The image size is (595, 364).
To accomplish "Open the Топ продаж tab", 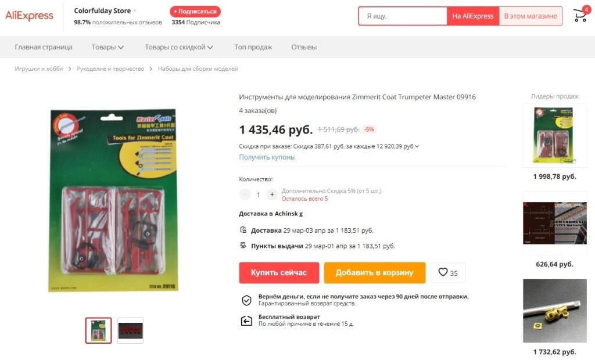I will (253, 48).
